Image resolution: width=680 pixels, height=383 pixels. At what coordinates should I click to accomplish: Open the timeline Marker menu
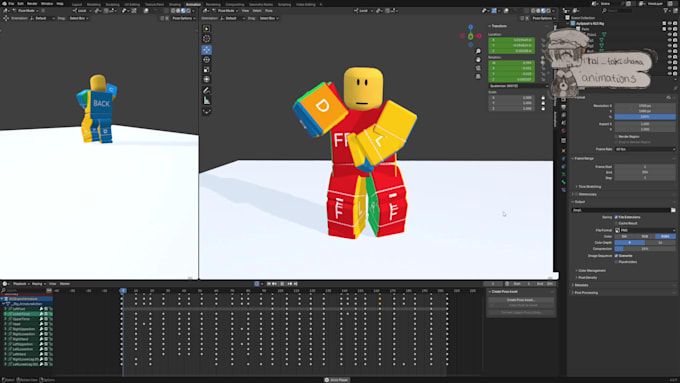(65, 284)
